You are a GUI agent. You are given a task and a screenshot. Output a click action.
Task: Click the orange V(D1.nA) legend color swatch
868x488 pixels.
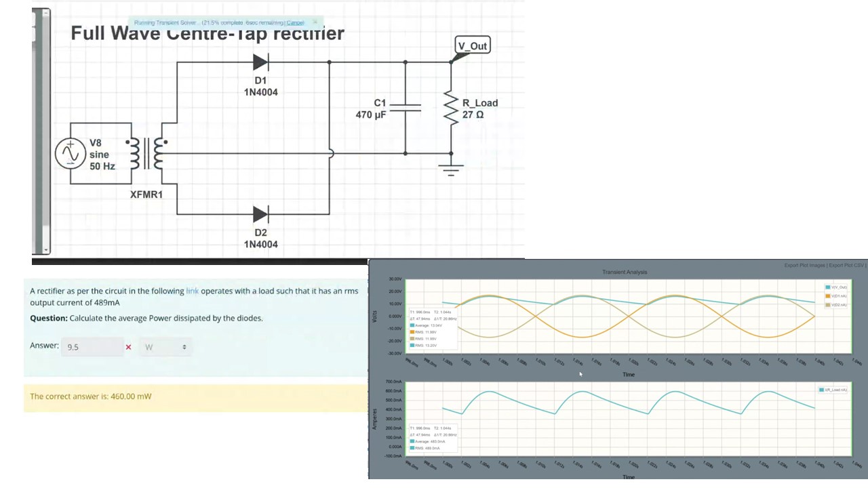click(x=828, y=296)
